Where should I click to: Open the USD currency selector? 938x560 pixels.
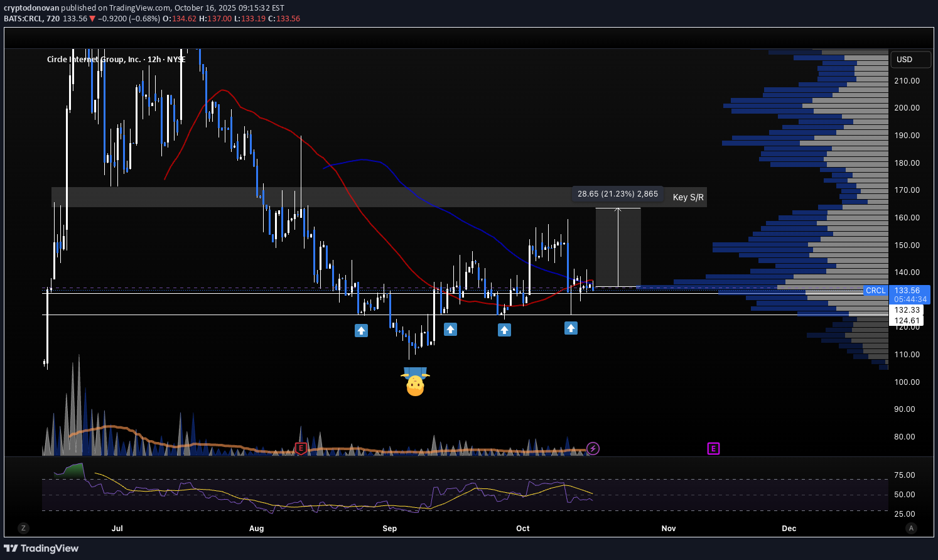click(x=910, y=59)
